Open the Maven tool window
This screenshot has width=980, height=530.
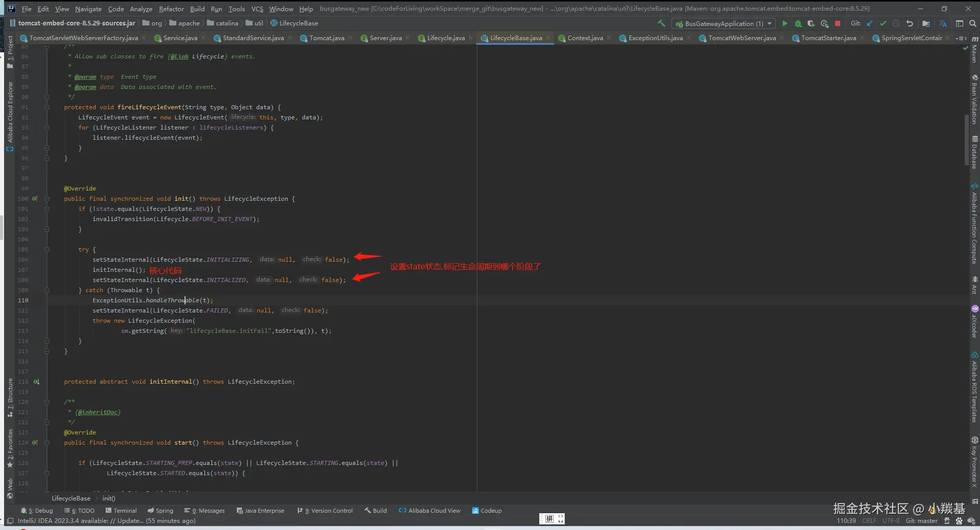coord(974,50)
